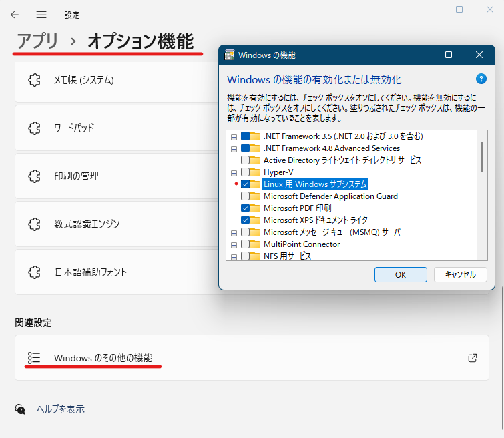The width and height of the screenshot is (504, 438).
Task: Click the folder icon for Active Directory ライトウェイト
Action: click(x=255, y=160)
